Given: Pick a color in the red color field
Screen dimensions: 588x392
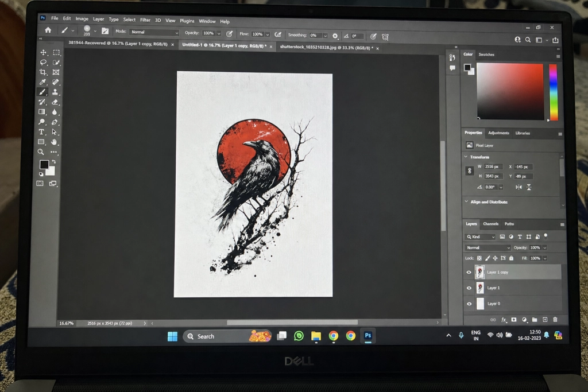Looking at the screenshot, I should click(510, 92).
